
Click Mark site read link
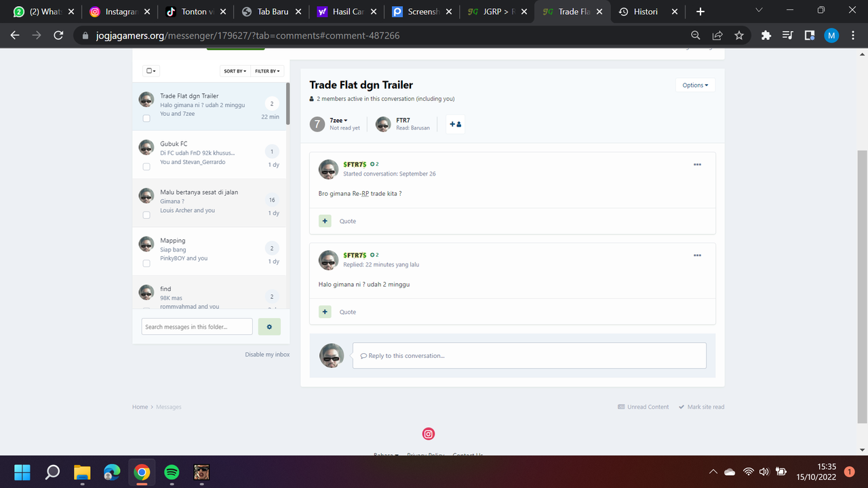point(701,407)
